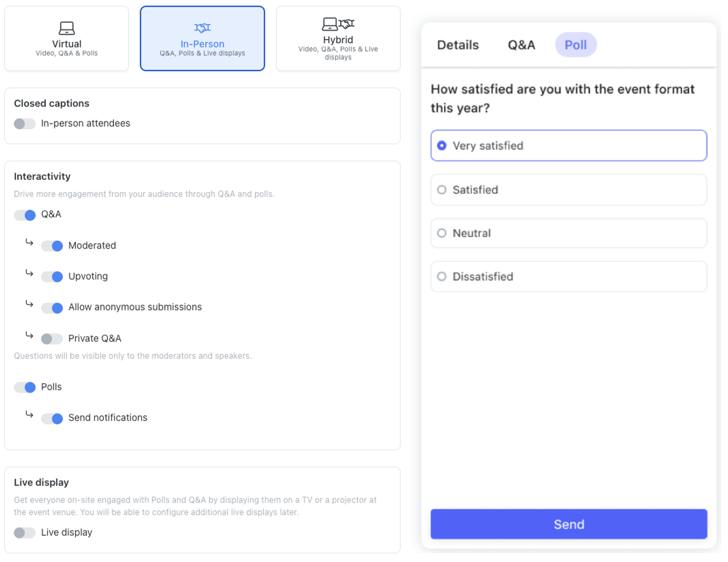Enable the Private Q&A toggle

coord(52,339)
